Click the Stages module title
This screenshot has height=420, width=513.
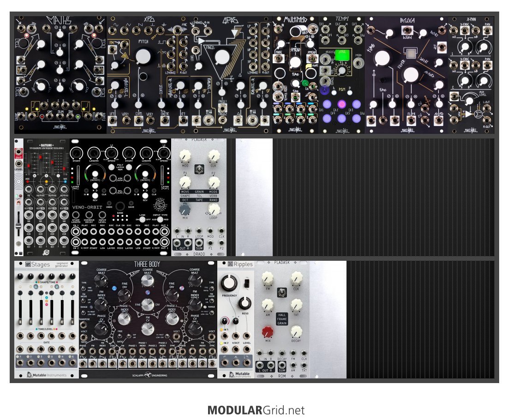pyautogui.click(x=41, y=264)
